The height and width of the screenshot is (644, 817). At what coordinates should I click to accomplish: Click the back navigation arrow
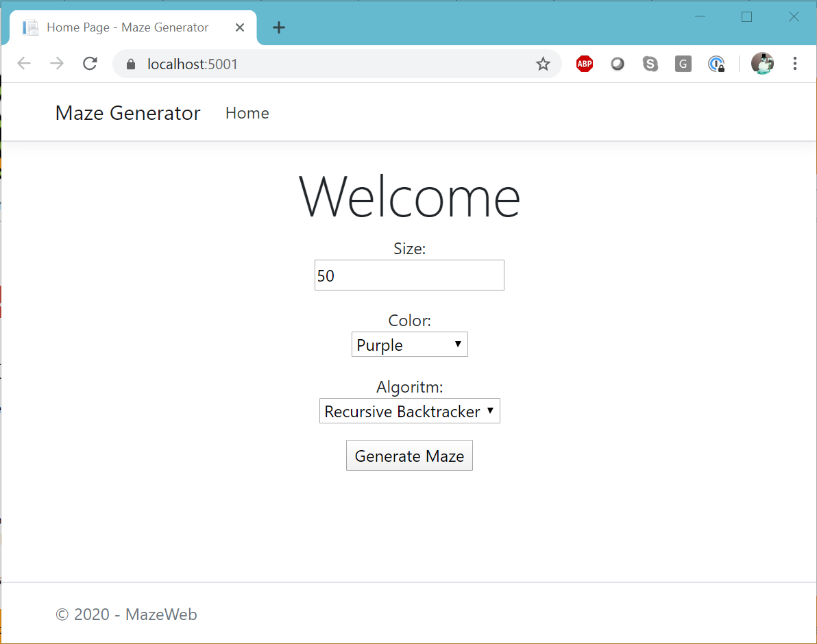tap(24, 63)
